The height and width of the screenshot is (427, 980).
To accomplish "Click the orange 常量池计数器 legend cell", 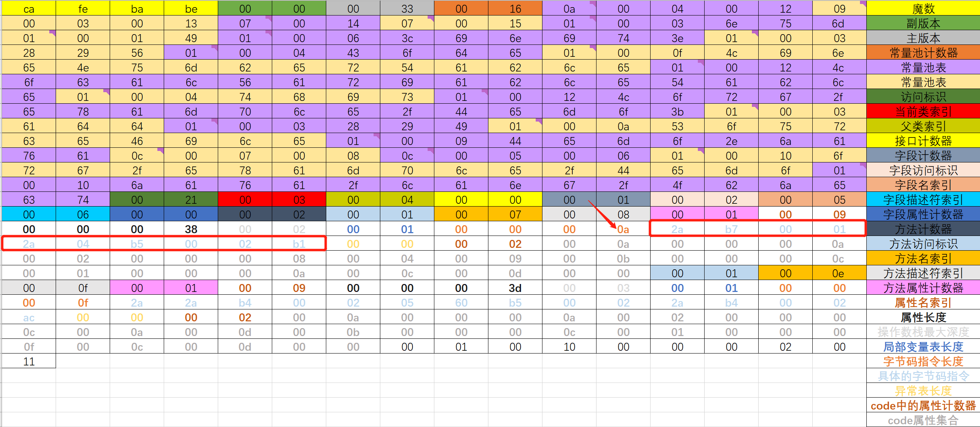I will pos(923,53).
